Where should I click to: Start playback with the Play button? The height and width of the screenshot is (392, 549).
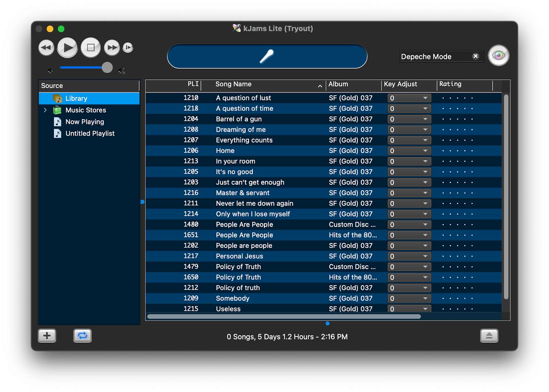[x=68, y=48]
